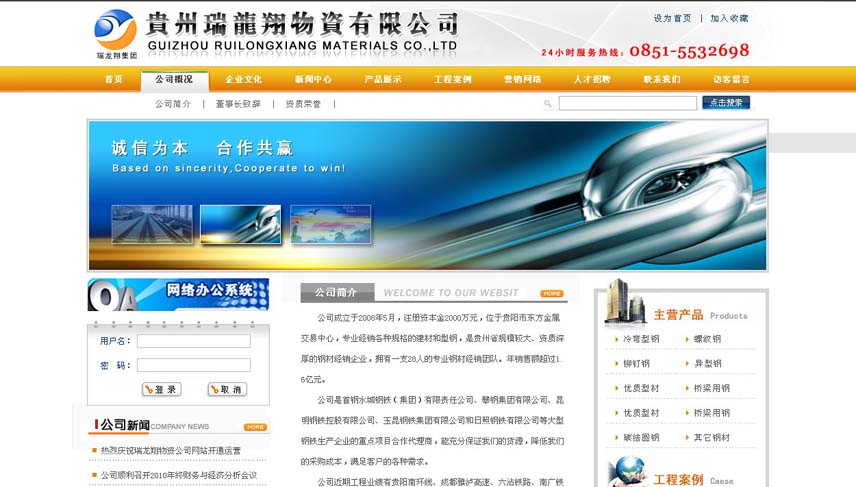The height and width of the screenshot is (487, 856).
Task: Click the Ruilongxiang Group logo
Action: 116,34
